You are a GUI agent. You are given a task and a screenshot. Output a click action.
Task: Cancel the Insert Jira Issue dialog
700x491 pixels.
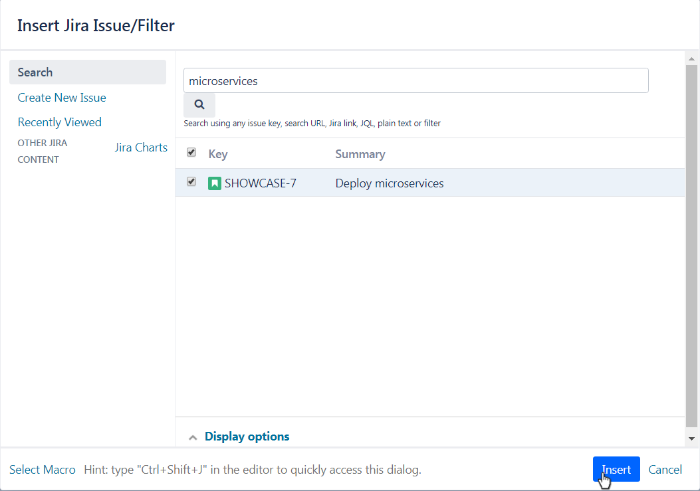[x=665, y=470]
